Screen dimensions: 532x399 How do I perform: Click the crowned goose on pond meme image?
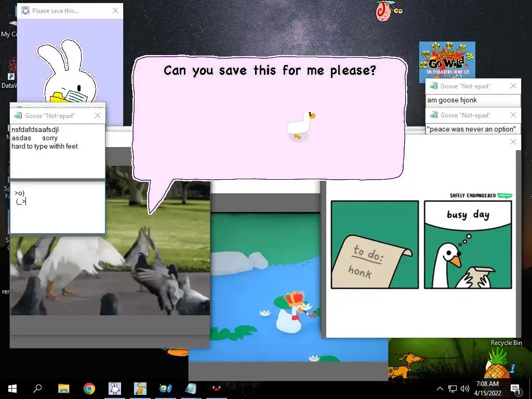click(288, 287)
